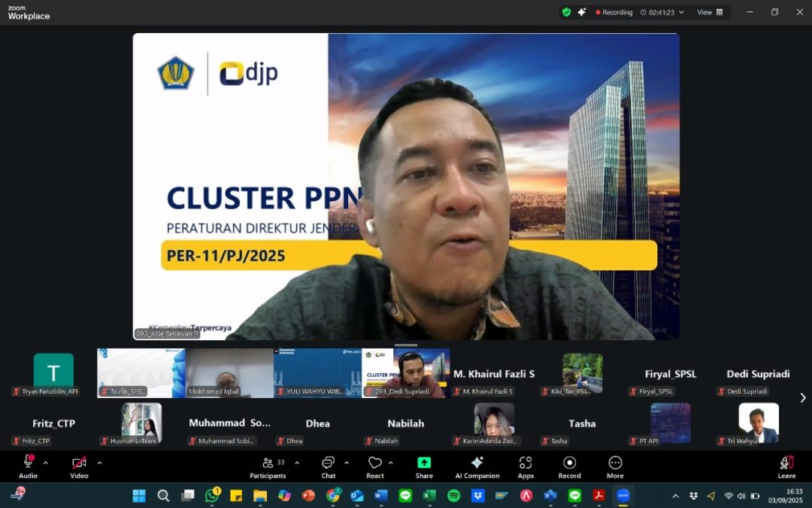Switch layout with the View button
Screen dimensions: 812x508
[709, 12]
